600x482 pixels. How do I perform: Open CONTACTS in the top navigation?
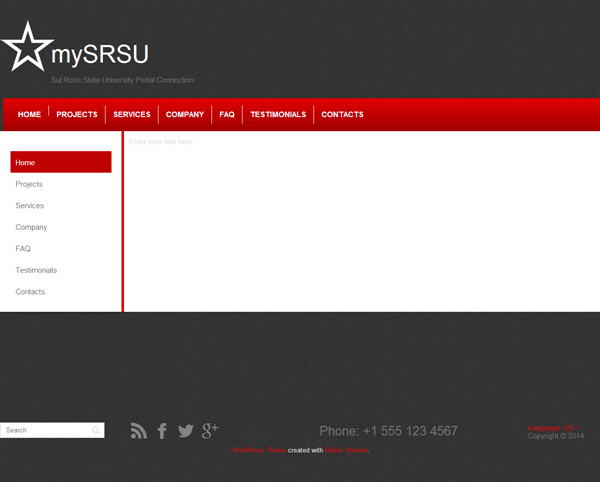[x=342, y=115]
